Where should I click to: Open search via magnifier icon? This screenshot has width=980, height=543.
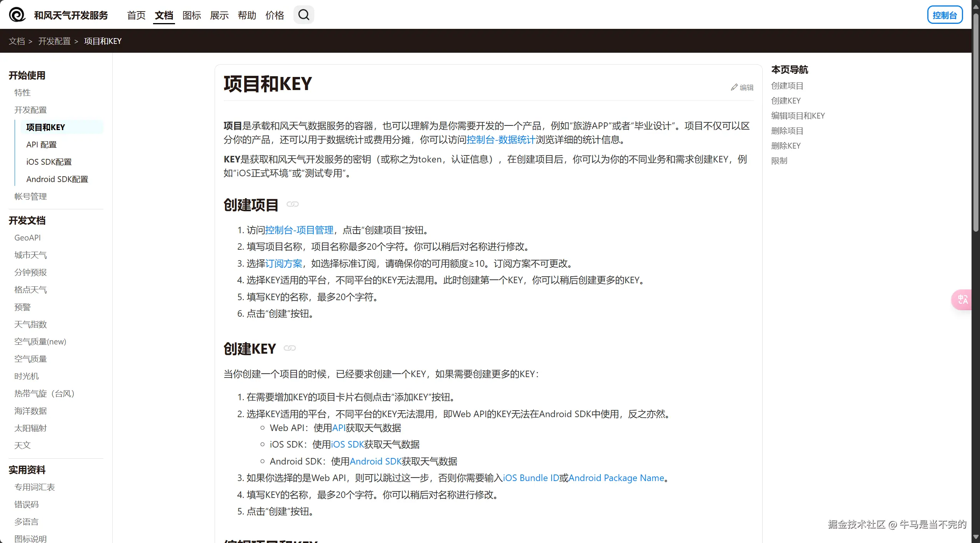(303, 15)
